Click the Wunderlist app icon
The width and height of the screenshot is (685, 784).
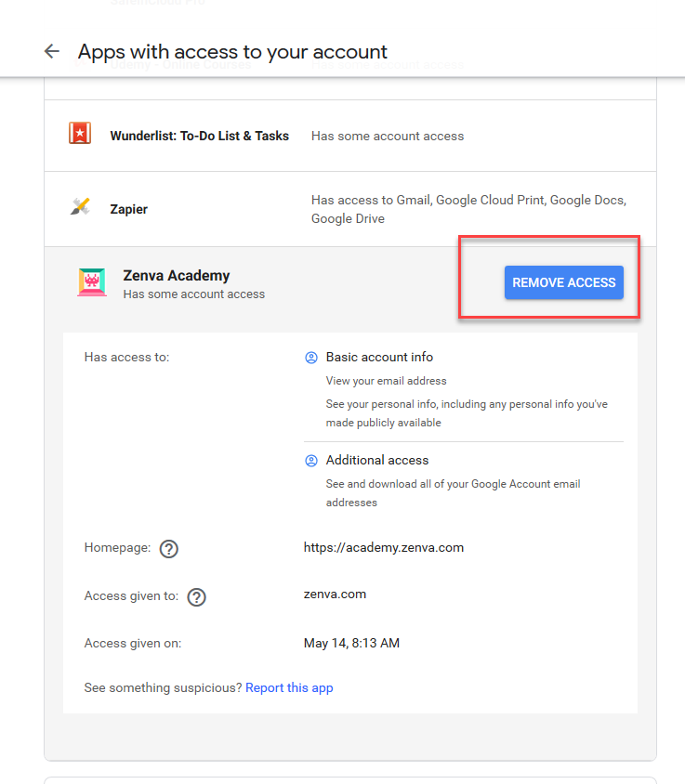(x=80, y=134)
